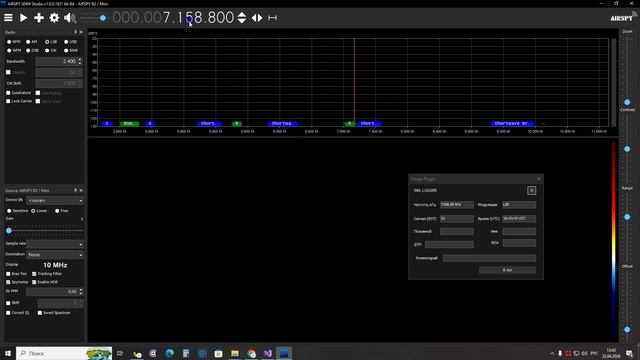Click the Shortwa band marker near 6 MHz
The image size is (640, 360).
[x=282, y=123]
